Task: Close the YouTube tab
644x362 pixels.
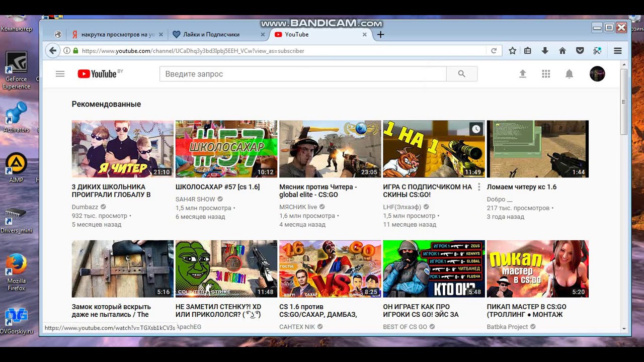Action: point(365,35)
